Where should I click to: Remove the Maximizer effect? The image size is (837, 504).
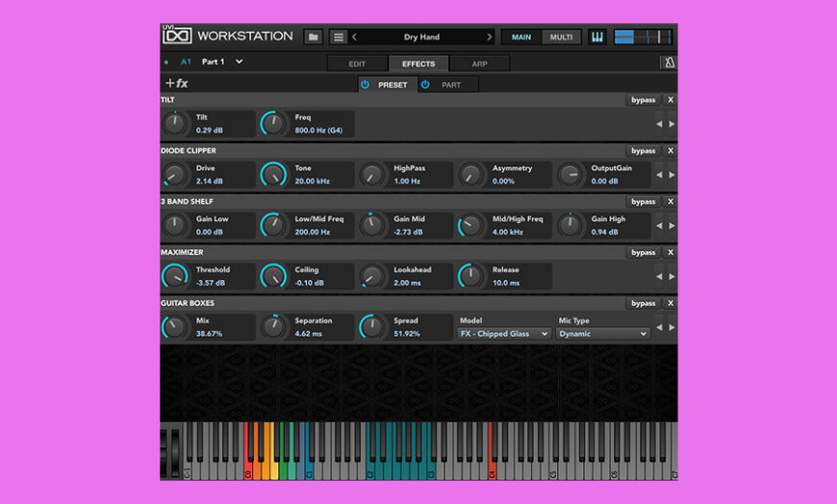[x=671, y=252]
